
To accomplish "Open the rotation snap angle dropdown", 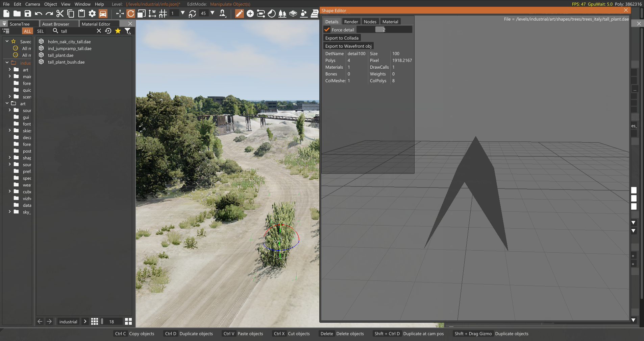I will tap(213, 13).
